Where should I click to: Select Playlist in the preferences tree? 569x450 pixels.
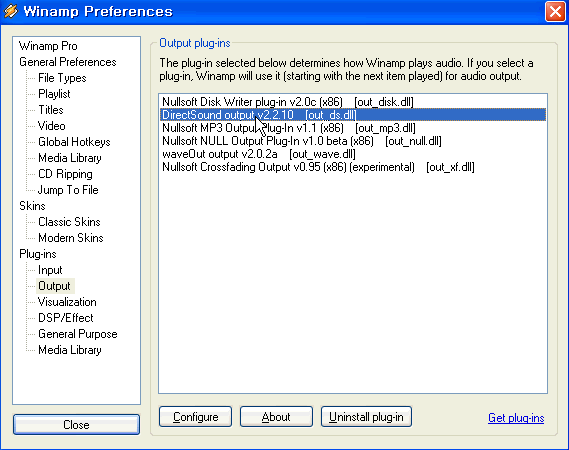[x=54, y=94]
